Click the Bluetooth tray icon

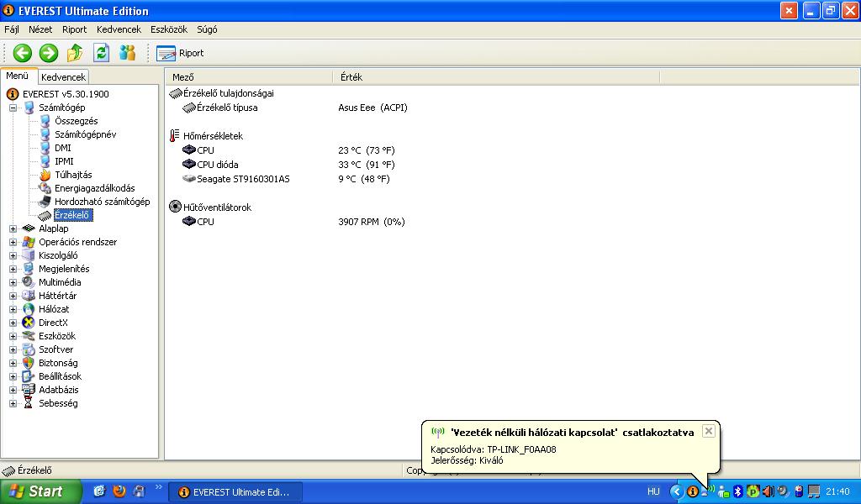click(x=738, y=491)
